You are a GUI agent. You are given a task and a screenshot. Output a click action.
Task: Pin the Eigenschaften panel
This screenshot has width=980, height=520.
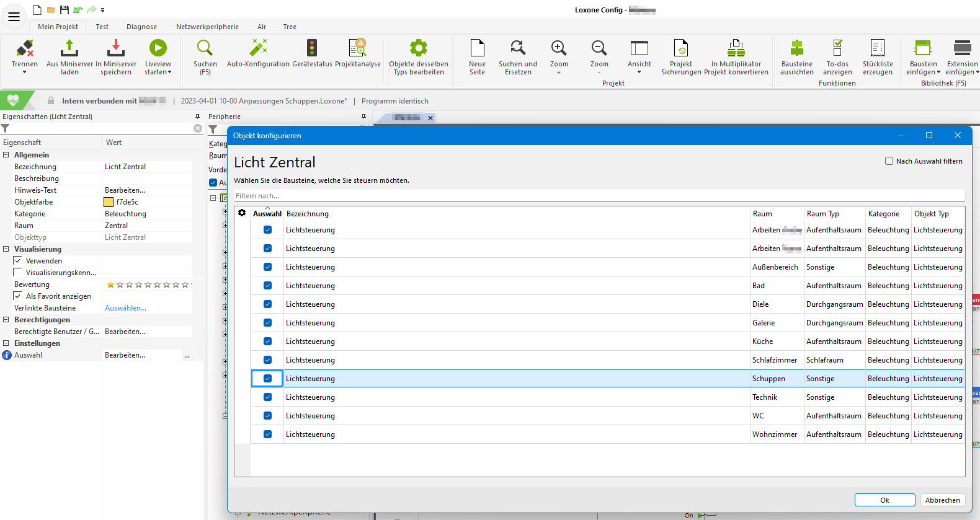point(197,117)
